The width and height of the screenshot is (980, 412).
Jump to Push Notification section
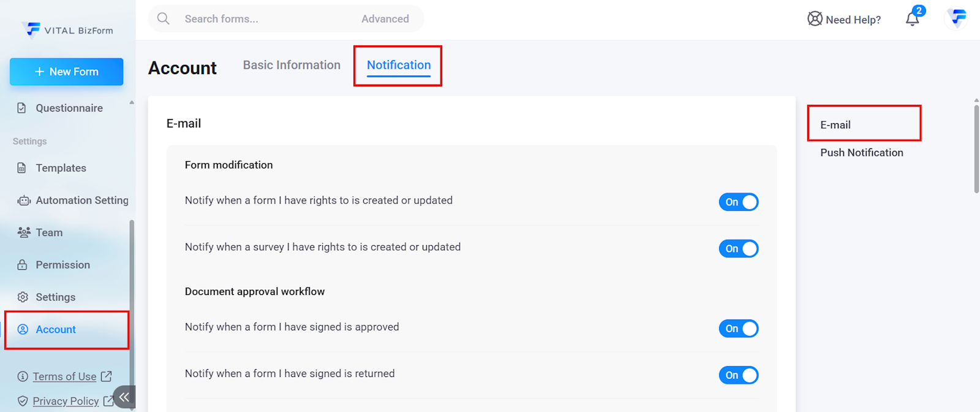pos(861,153)
